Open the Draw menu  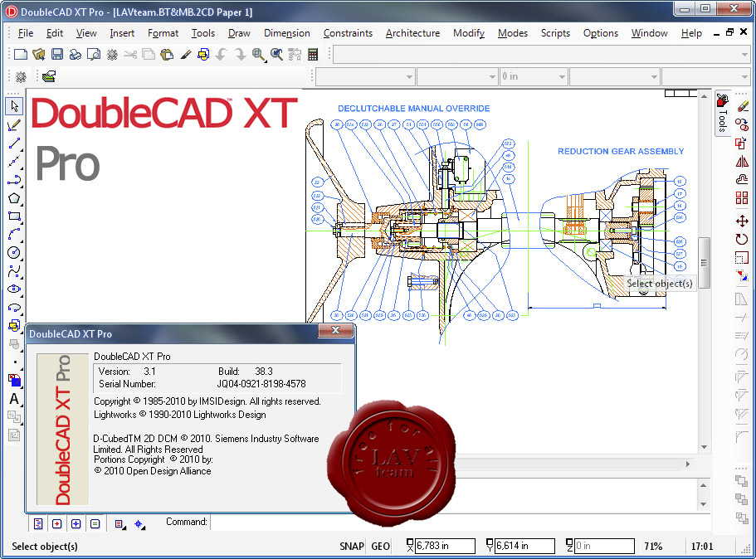(239, 33)
